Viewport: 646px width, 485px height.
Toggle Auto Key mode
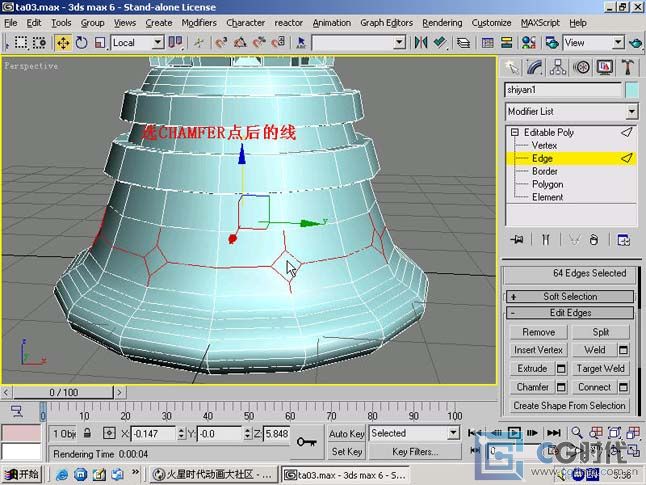[x=346, y=433]
